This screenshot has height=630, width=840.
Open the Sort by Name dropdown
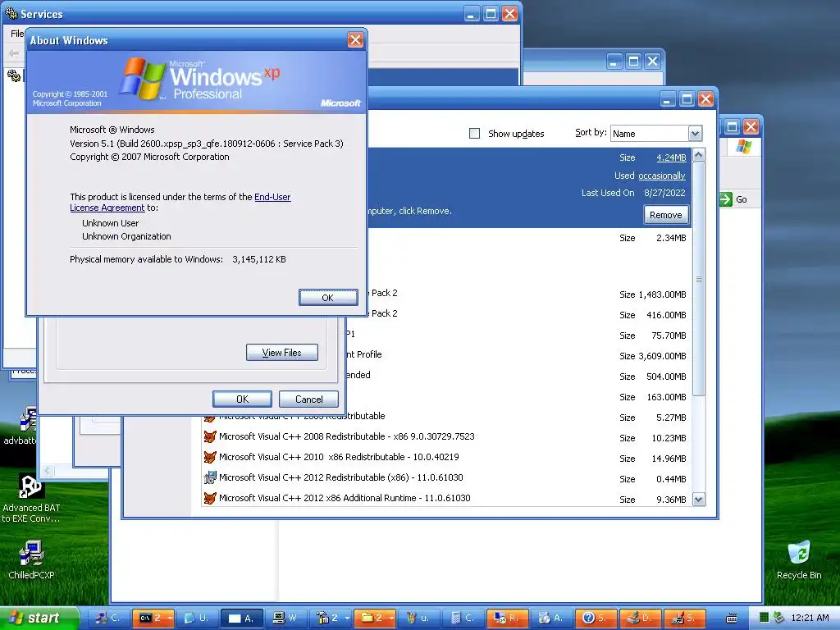coord(694,134)
